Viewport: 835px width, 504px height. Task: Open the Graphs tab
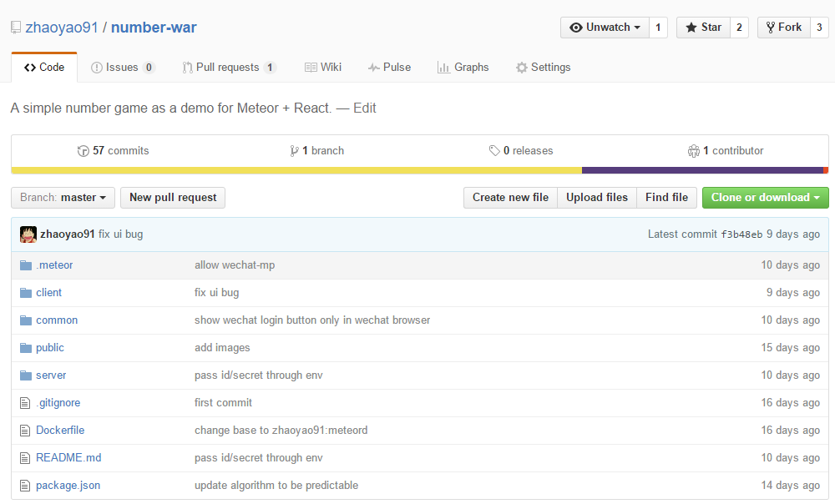pyautogui.click(x=463, y=68)
